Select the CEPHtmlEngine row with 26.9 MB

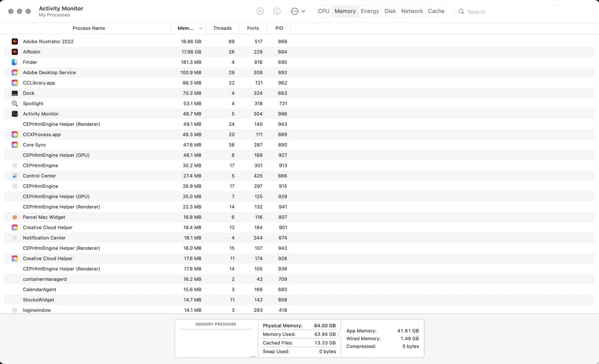tap(299, 186)
